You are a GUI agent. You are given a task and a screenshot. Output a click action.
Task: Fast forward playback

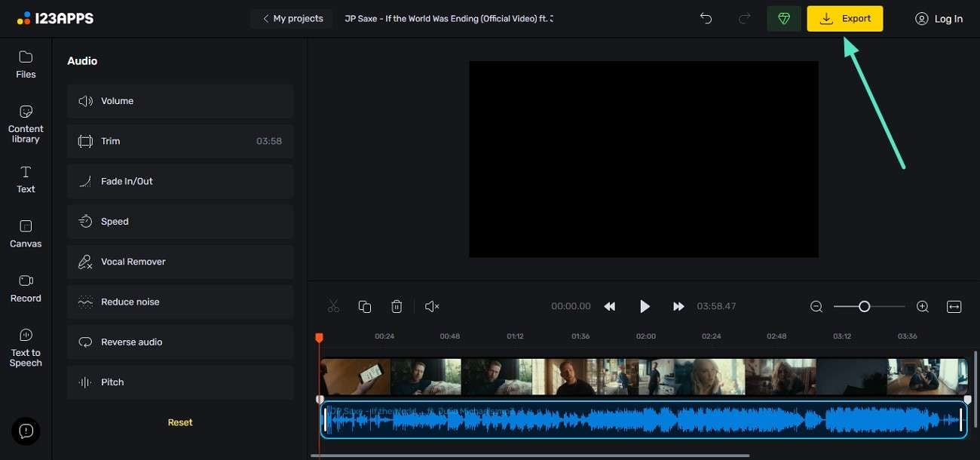click(x=678, y=306)
